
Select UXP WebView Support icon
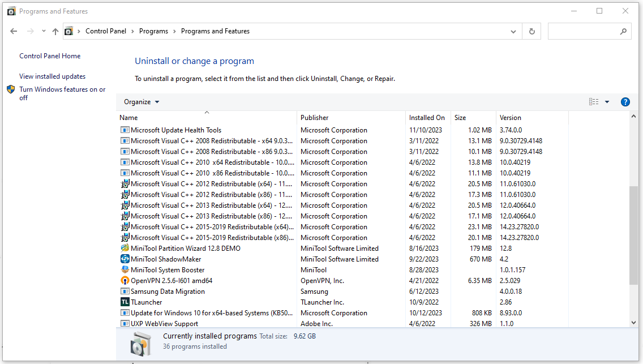tap(125, 323)
